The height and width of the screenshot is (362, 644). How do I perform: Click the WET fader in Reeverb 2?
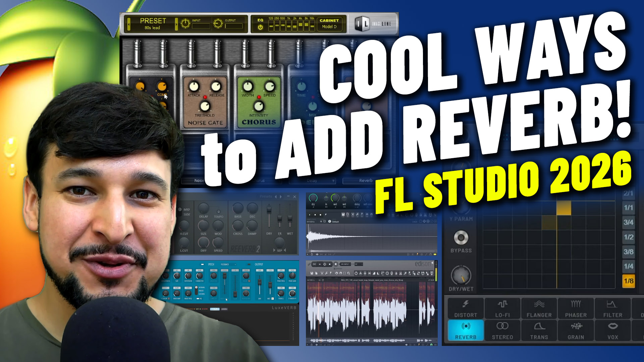point(290,218)
